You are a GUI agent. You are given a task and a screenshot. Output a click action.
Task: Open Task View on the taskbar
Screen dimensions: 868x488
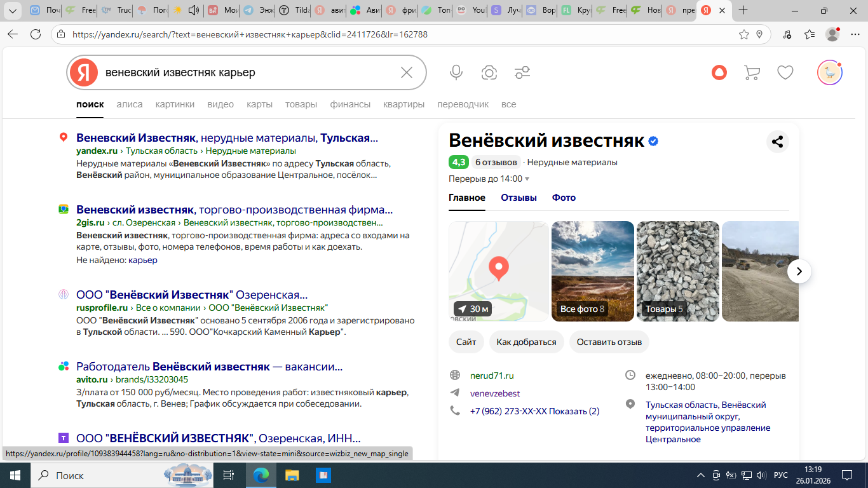coord(229,475)
